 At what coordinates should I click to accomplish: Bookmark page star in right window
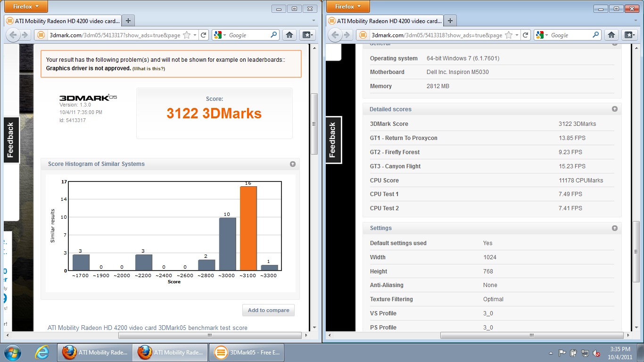(x=509, y=35)
